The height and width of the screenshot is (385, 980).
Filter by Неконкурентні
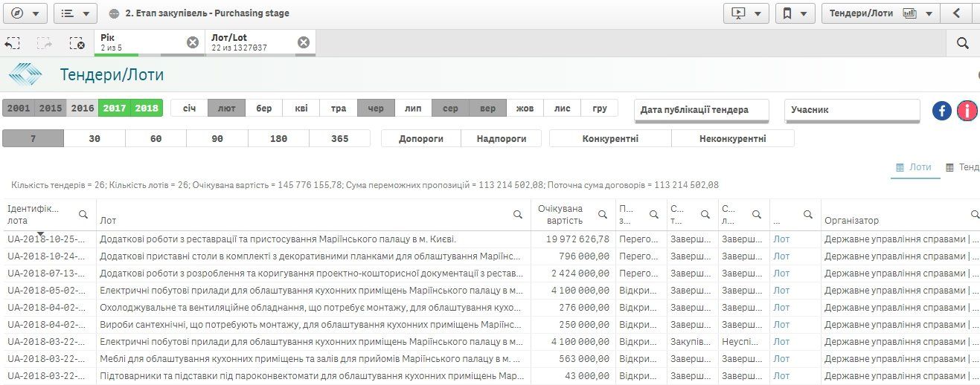pos(733,138)
